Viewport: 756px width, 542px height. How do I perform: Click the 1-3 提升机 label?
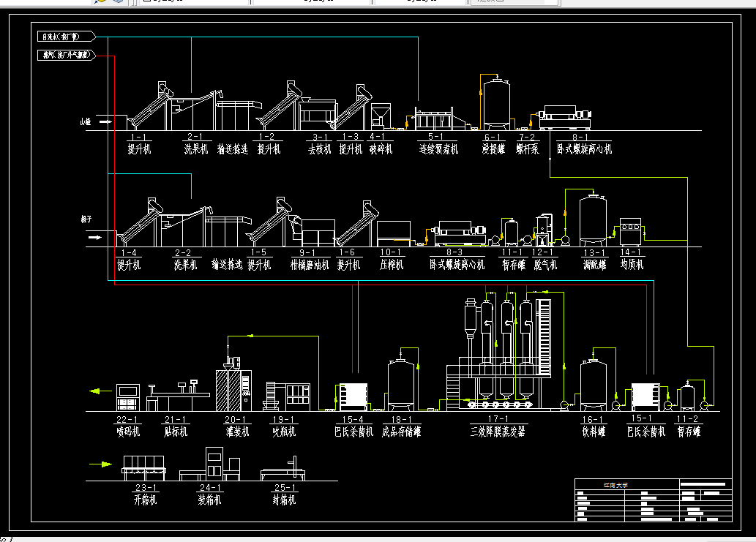click(351, 144)
